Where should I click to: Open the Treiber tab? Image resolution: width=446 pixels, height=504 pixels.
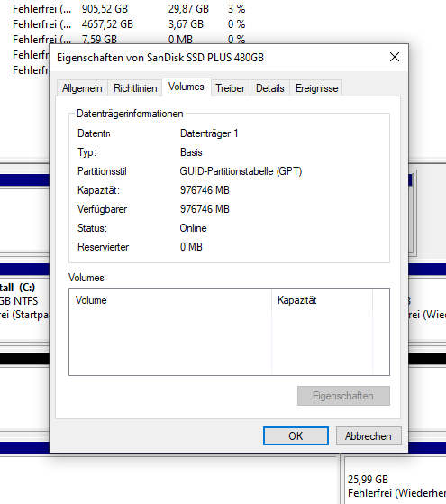231,88
